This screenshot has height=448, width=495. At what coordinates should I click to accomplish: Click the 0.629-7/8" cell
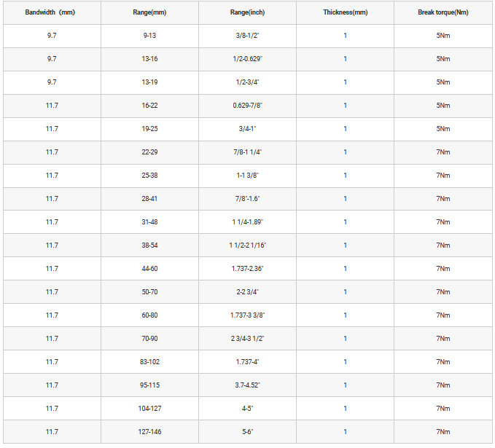(x=246, y=106)
